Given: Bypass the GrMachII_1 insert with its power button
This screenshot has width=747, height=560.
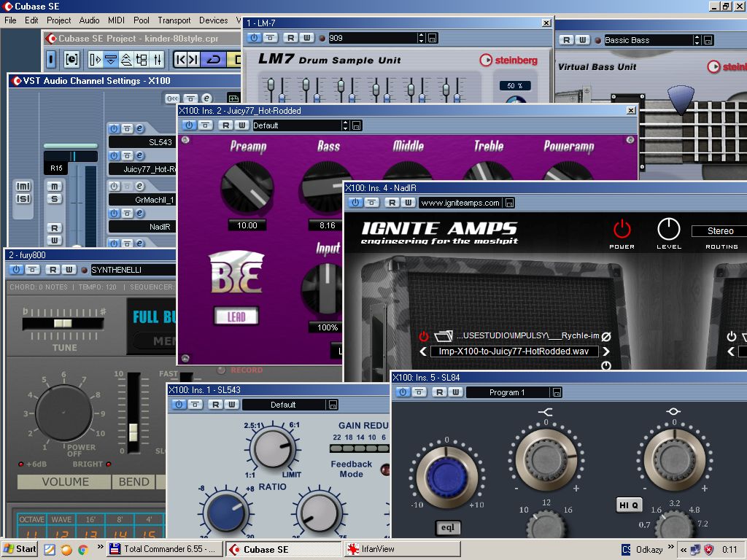Looking at the screenshot, I should [x=114, y=185].
